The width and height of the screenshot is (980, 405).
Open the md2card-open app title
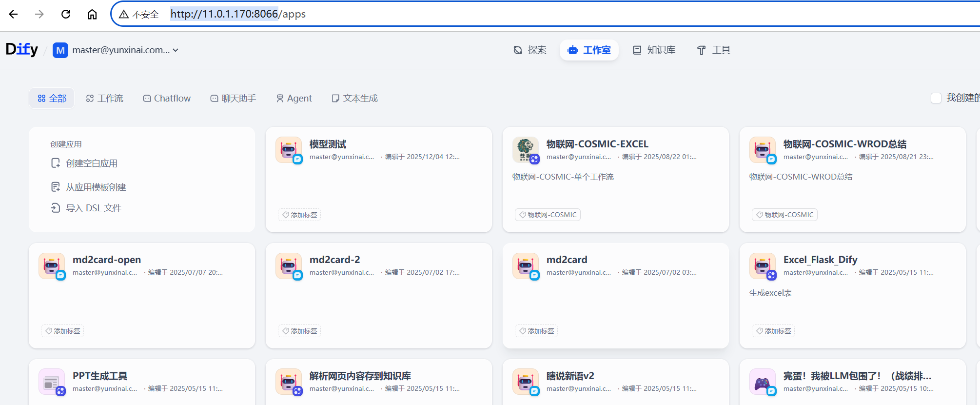(107, 260)
